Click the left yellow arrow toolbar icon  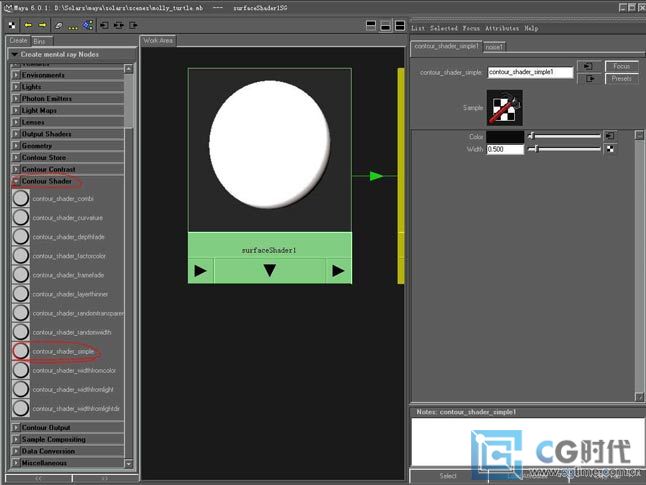point(27,24)
